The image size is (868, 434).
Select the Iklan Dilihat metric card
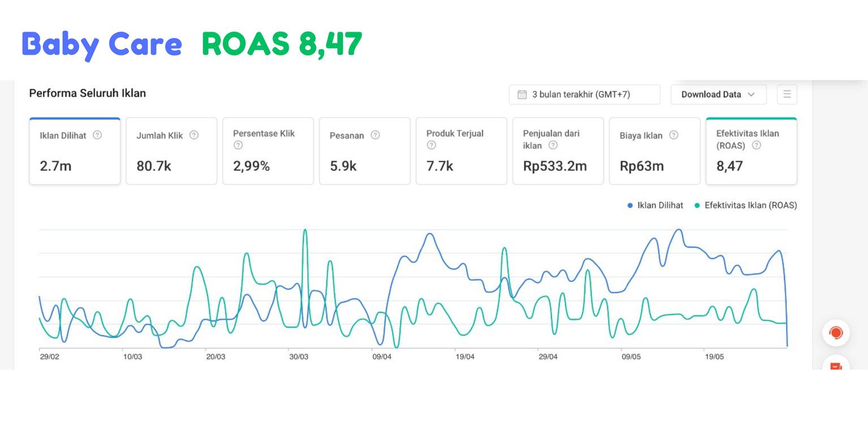75,151
